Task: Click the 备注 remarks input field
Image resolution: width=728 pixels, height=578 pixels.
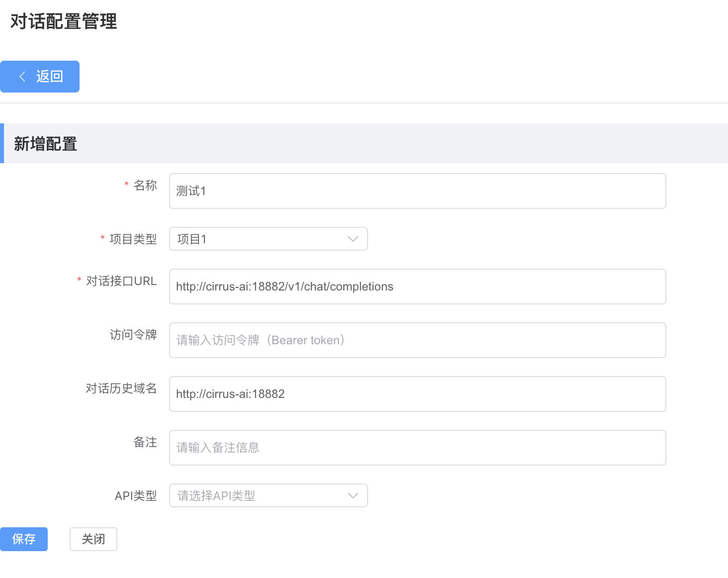Action: click(417, 448)
